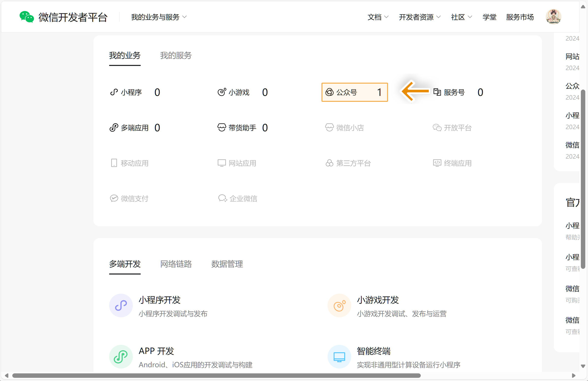Expand the 文档 dropdown menu
Screen dimensions: 588x381
pyautogui.click(x=378, y=17)
